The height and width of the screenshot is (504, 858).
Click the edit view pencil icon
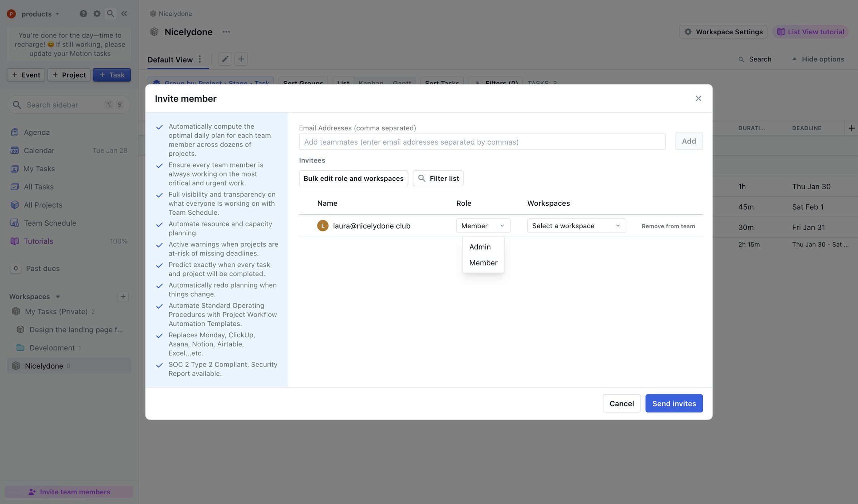tap(225, 59)
